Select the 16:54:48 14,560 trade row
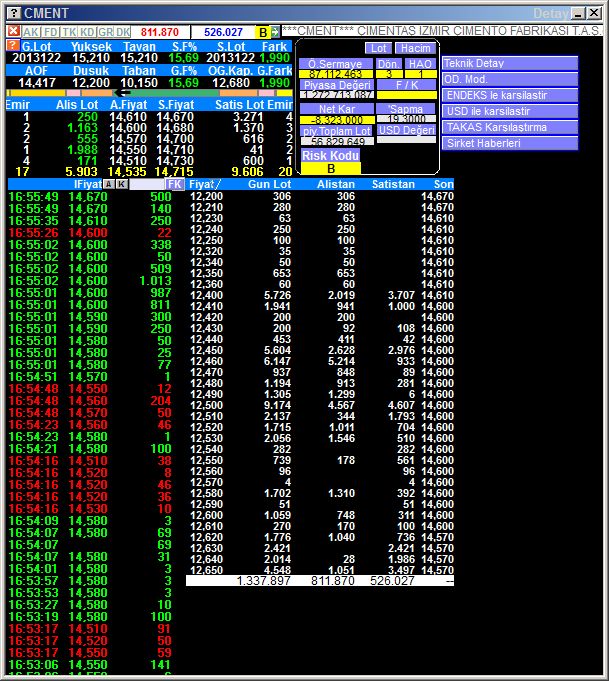The width and height of the screenshot is (609, 681). point(90,400)
